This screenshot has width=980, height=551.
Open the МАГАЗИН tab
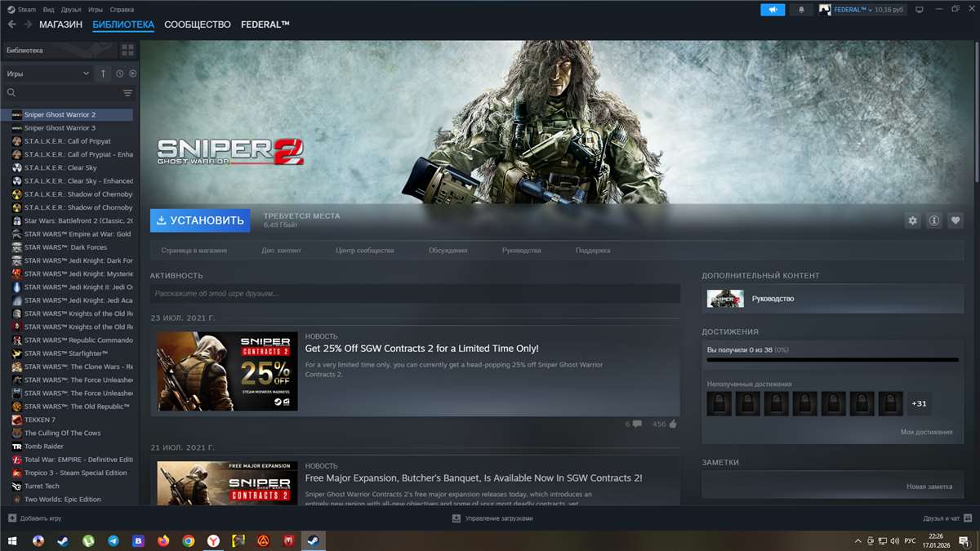(x=60, y=24)
